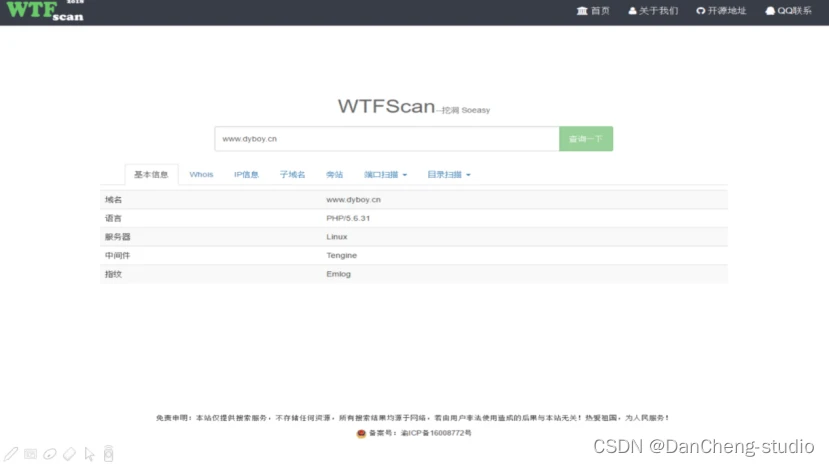Screen dimensions: 829x466
Task: Click the remote control icon at bottom-left
Action: 108,454
